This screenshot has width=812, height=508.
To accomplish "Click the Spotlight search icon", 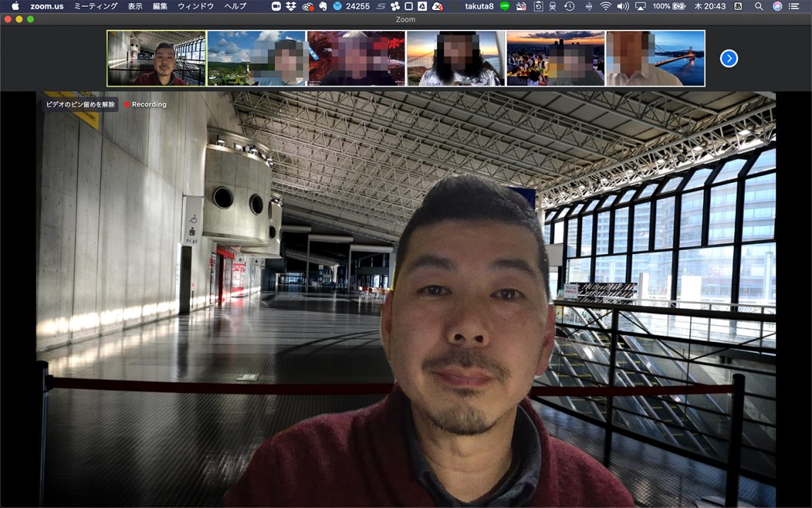I will click(759, 6).
